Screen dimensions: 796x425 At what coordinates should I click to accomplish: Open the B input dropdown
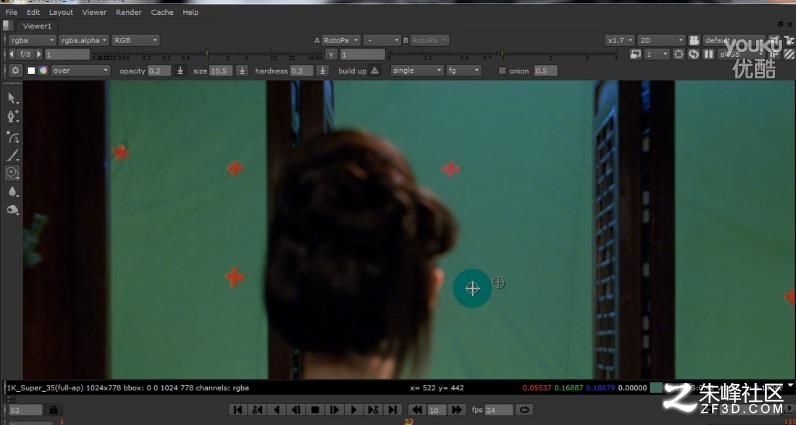[x=429, y=40]
